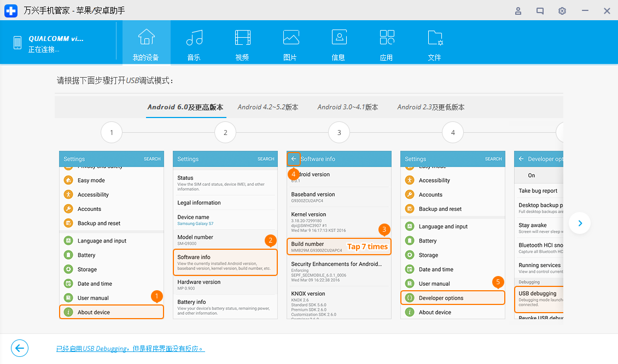Select the Android 6.0及更高版本 tab
The height and width of the screenshot is (364, 618).
point(185,107)
